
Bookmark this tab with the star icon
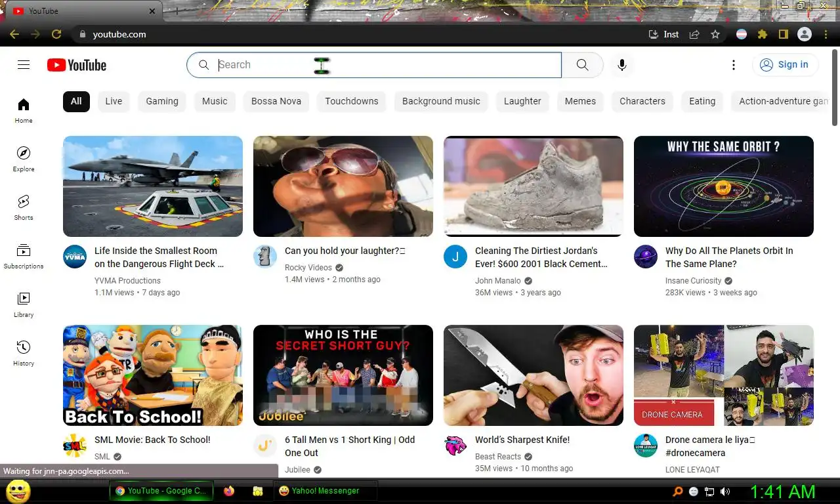[x=715, y=34]
